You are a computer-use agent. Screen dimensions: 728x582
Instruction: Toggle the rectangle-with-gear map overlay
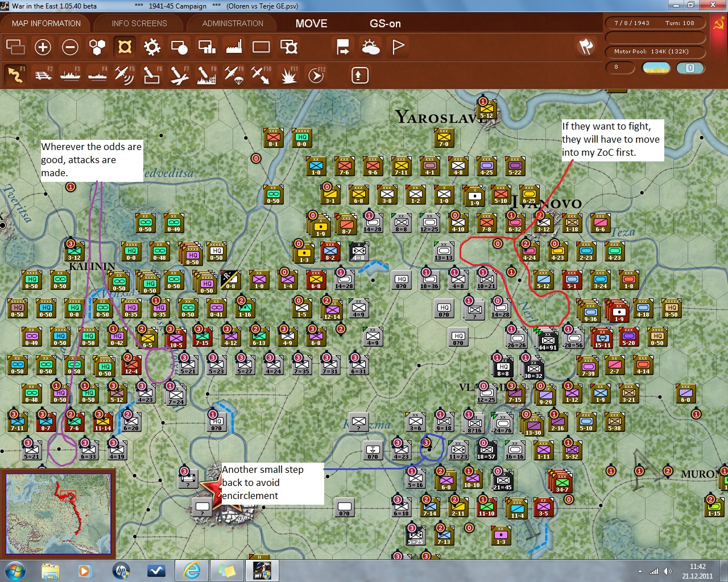click(x=288, y=47)
